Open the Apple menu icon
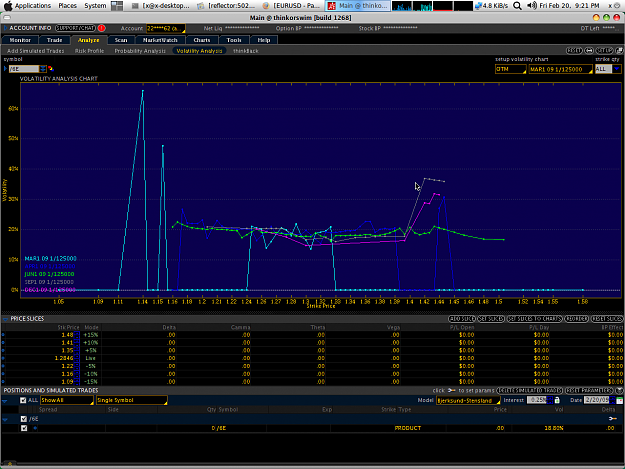The image size is (625, 469). [8, 6]
